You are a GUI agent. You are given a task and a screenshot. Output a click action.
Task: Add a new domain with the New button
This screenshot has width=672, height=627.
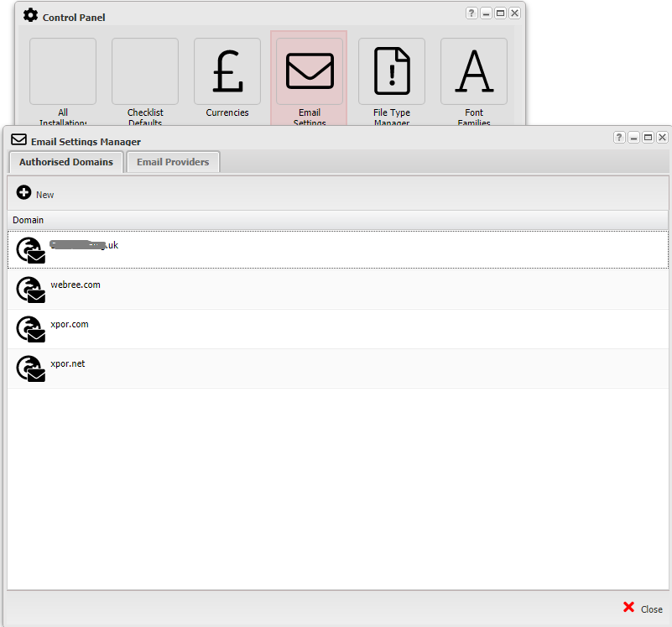[x=34, y=193]
